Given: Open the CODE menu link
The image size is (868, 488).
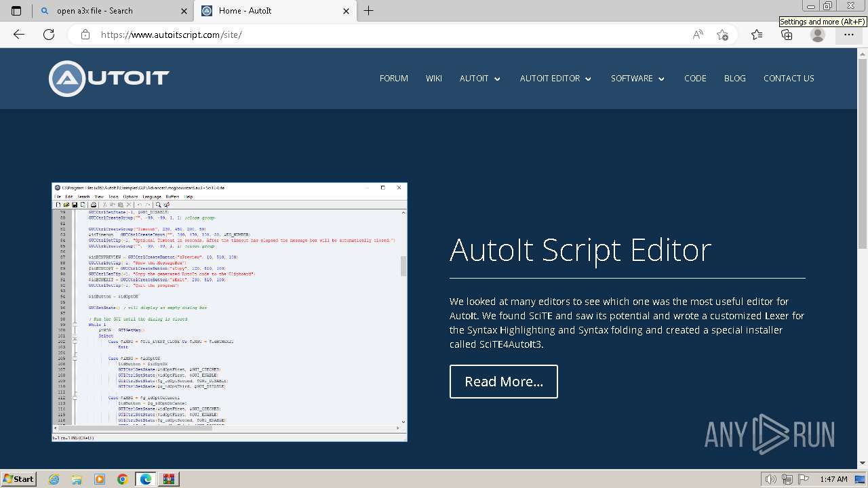Looking at the screenshot, I should pos(695,79).
